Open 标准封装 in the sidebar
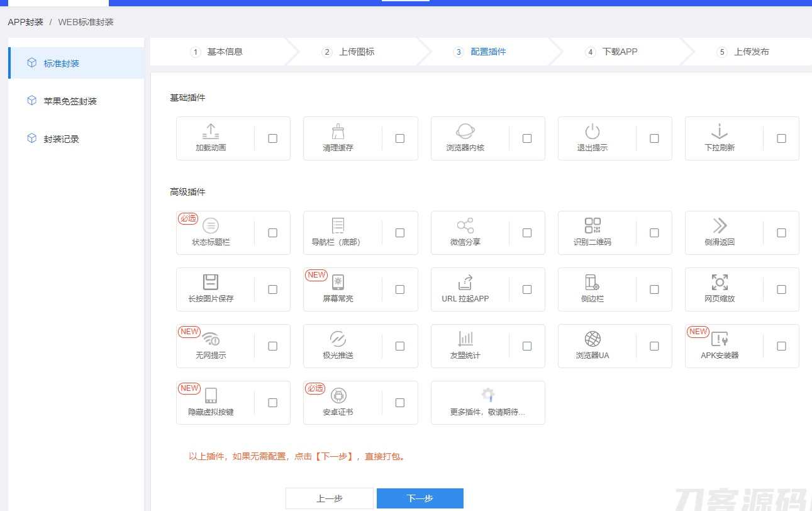812x511 pixels. coord(76,63)
